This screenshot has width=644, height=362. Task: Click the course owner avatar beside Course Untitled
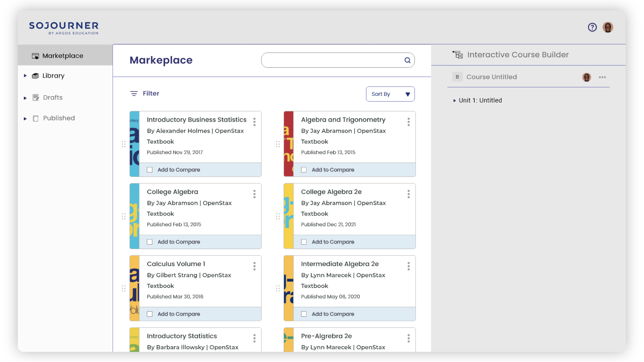(x=587, y=77)
